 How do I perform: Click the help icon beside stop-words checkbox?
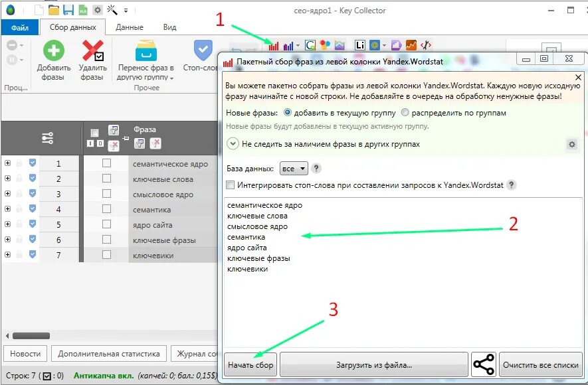[x=511, y=185]
